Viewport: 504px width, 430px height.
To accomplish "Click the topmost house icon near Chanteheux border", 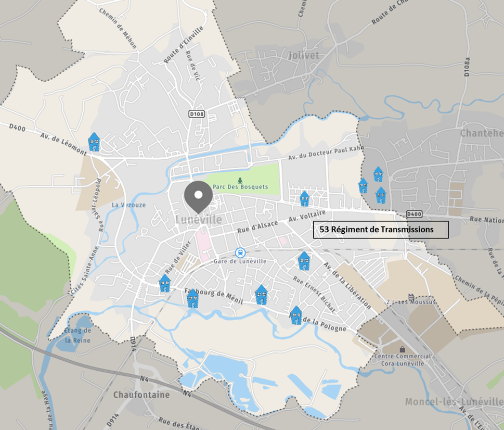I will (378, 174).
